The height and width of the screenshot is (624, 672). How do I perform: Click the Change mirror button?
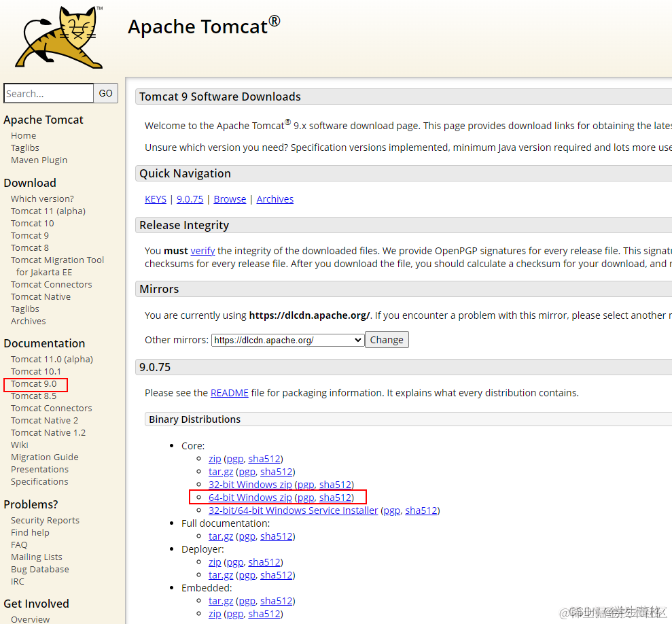[387, 340]
